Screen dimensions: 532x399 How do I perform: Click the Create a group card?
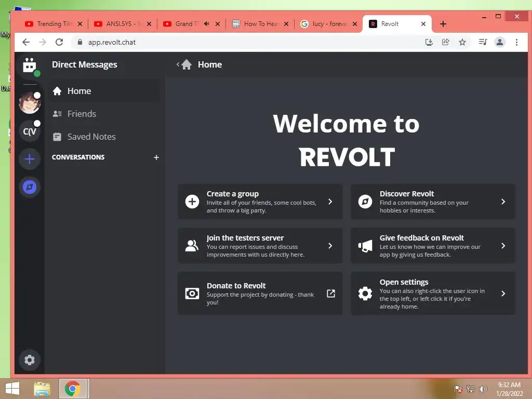260,202
